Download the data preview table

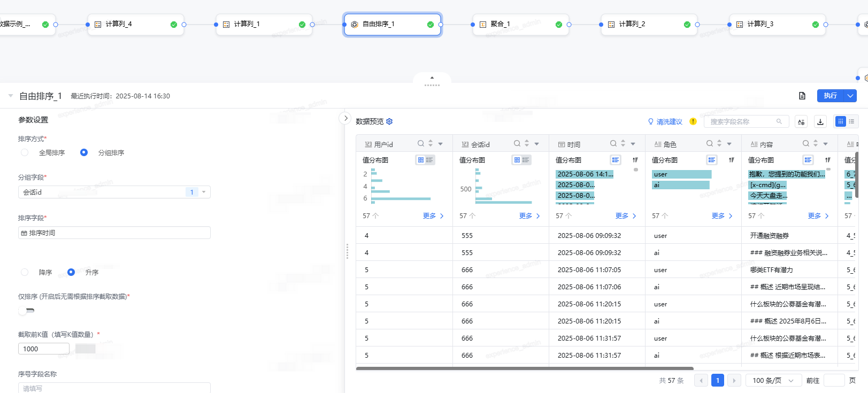coord(820,122)
